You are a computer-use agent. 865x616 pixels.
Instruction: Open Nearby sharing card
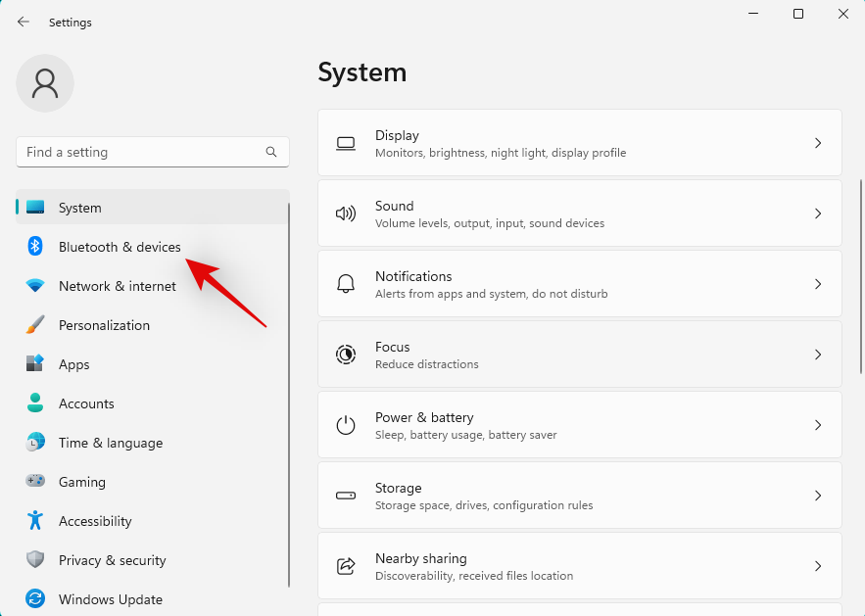(580, 566)
